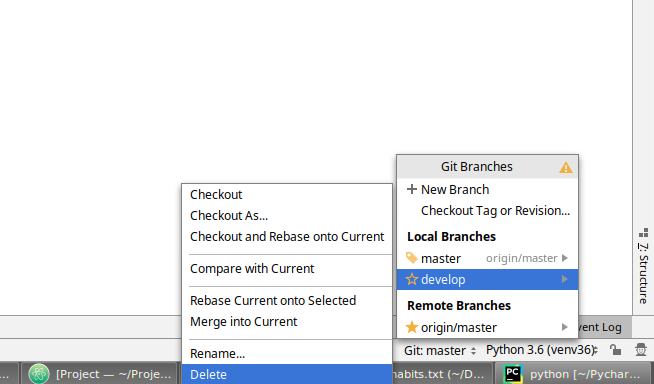Viewport: 654px width, 384px height.
Task: Open Python 3.6 (venv36) interpreter selector
Action: click(541, 350)
